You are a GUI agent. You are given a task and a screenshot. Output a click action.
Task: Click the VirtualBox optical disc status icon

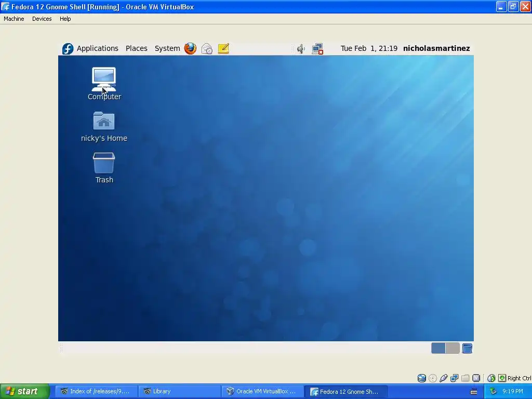click(433, 378)
